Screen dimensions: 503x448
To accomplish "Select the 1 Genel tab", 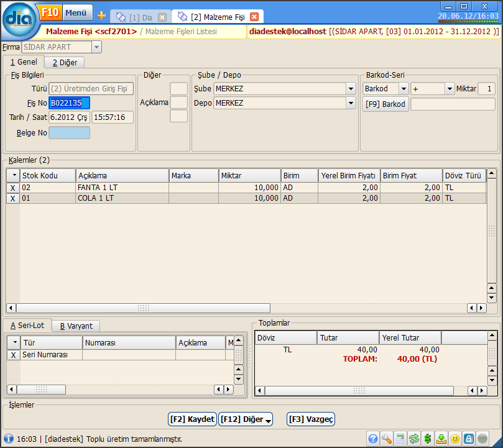I will tap(24, 62).
